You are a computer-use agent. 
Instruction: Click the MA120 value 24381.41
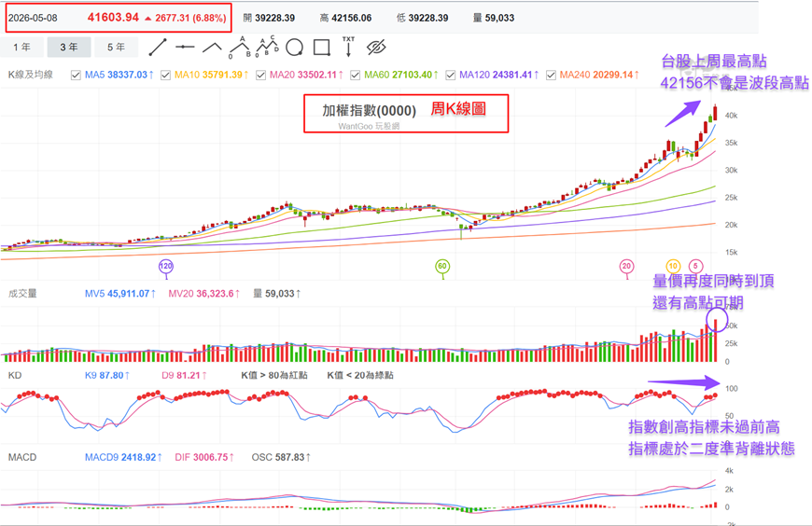tap(512, 75)
